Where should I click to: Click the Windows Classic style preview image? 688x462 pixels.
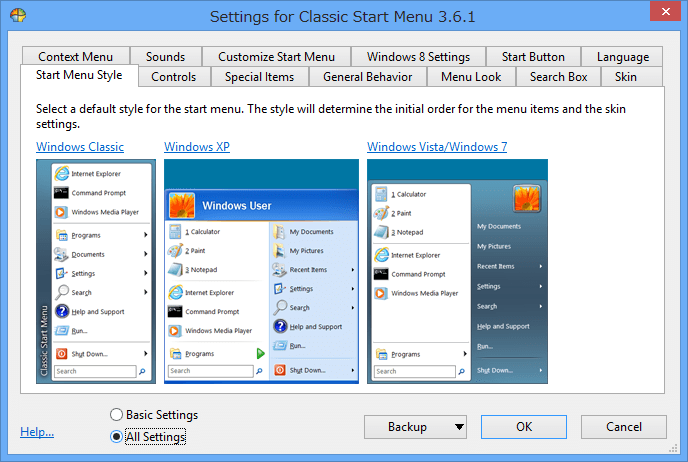click(93, 269)
